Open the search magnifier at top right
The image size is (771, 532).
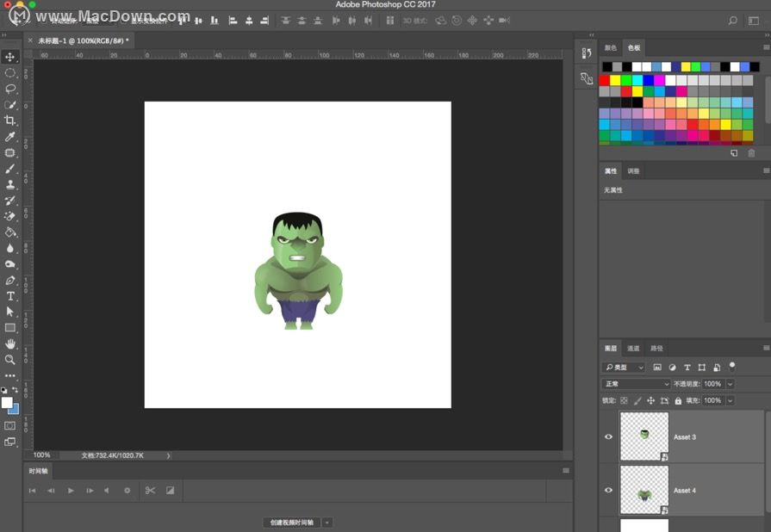732,21
